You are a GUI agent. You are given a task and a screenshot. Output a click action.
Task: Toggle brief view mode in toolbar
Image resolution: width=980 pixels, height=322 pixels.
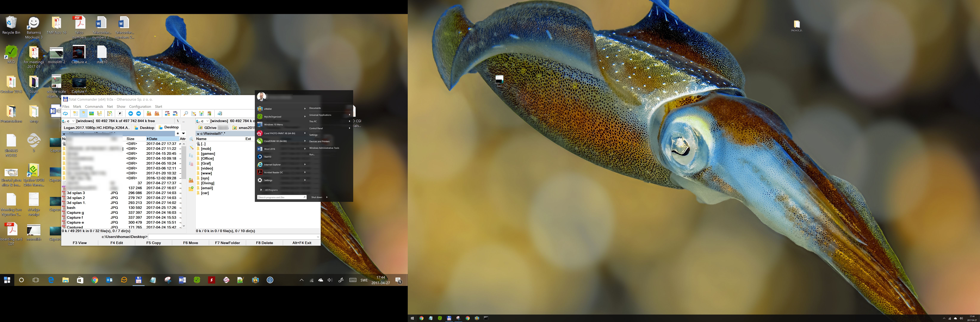pyautogui.click(x=76, y=113)
